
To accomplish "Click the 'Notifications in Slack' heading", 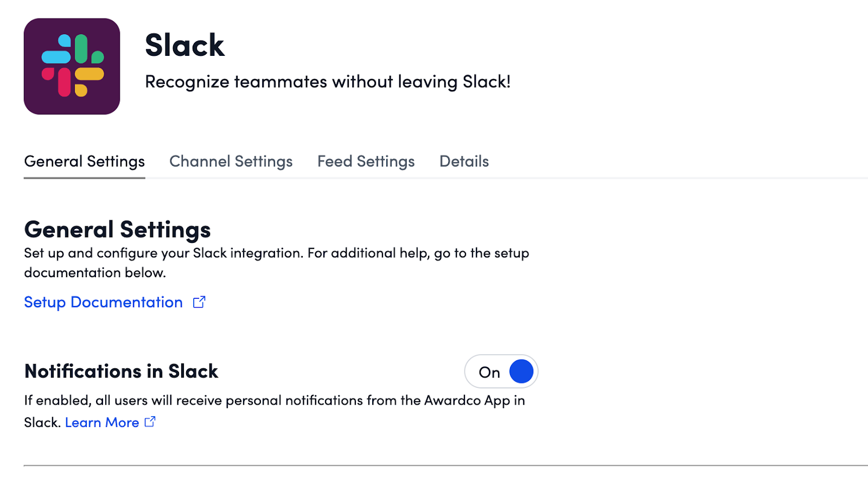I will [121, 371].
